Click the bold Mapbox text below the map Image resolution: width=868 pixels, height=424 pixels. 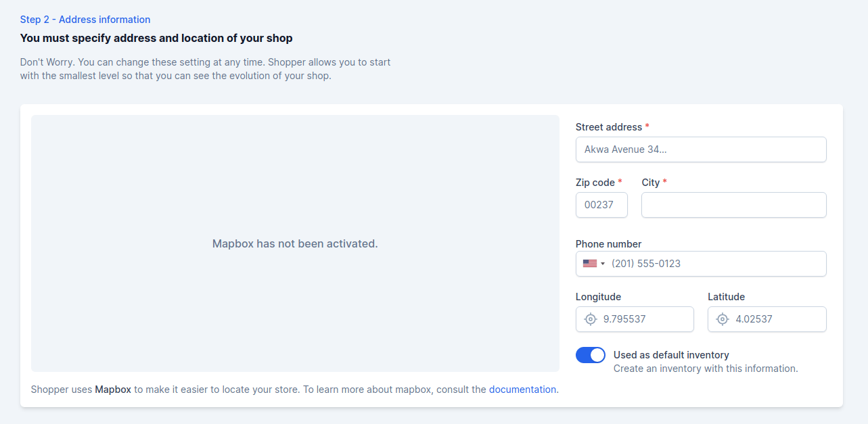(113, 390)
